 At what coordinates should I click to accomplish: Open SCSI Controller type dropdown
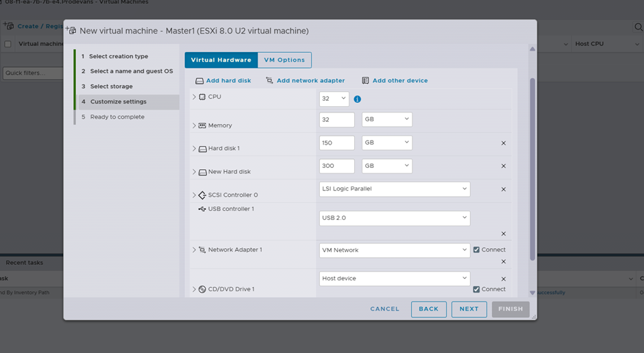(395, 189)
